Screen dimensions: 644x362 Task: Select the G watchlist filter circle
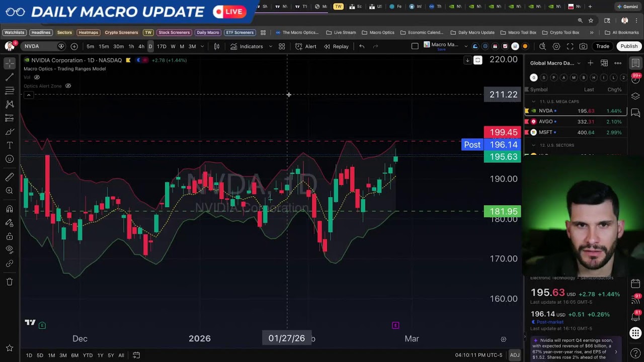pos(534,77)
